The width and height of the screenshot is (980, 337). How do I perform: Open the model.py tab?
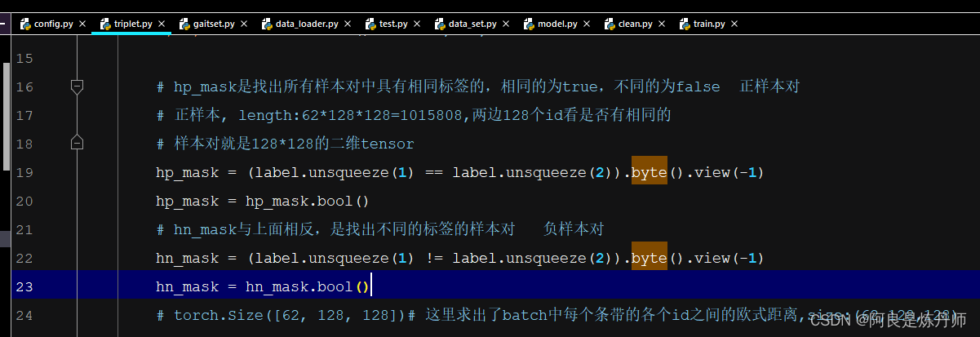coord(556,24)
